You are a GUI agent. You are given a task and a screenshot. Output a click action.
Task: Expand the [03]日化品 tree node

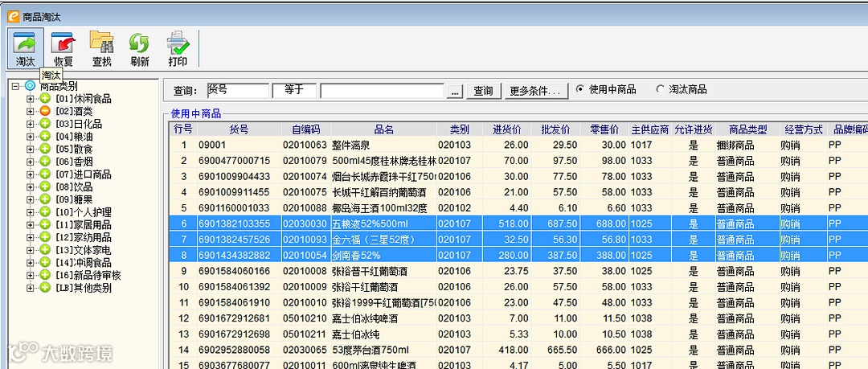click(30, 124)
